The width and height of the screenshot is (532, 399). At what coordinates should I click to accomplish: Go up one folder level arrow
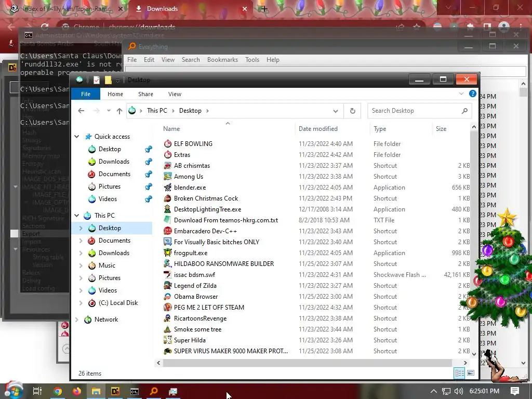pyautogui.click(x=119, y=111)
